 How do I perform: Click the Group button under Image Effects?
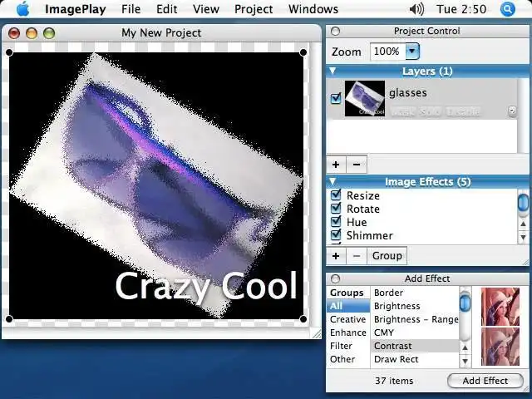387,256
